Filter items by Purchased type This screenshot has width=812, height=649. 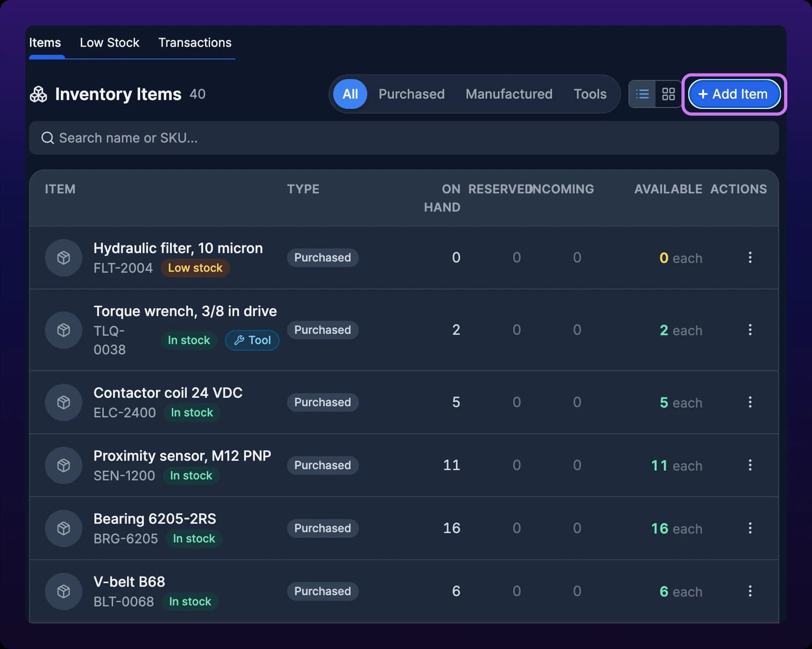(x=411, y=94)
